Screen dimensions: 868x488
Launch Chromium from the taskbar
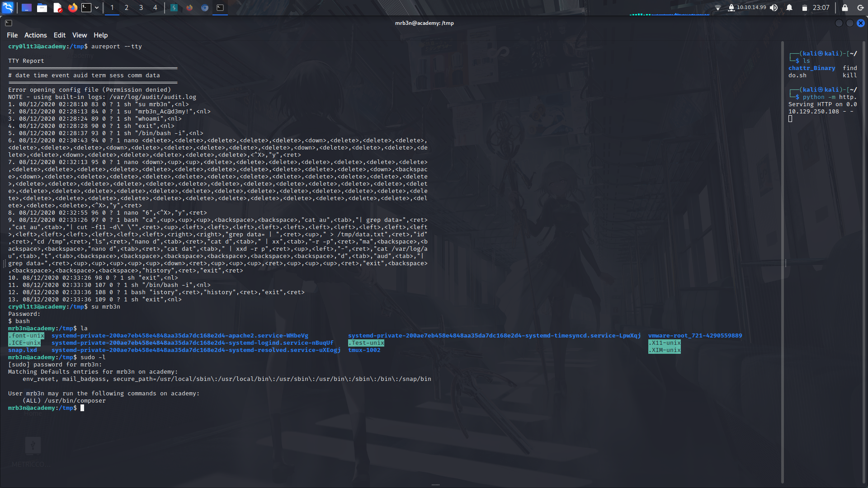point(204,8)
